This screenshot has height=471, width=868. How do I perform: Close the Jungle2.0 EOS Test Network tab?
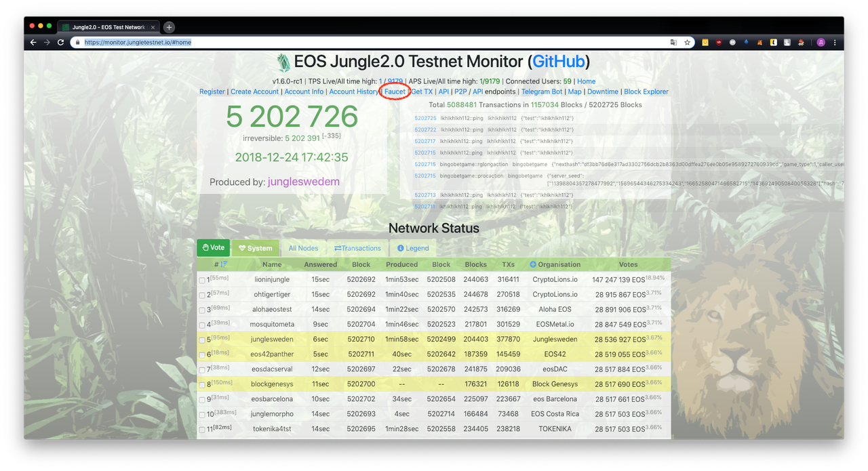pos(153,27)
